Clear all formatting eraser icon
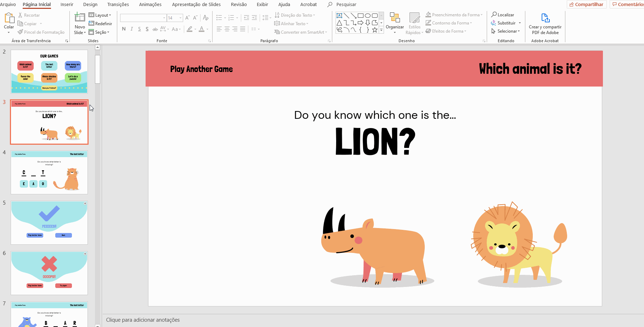644x327 pixels. 205,18
